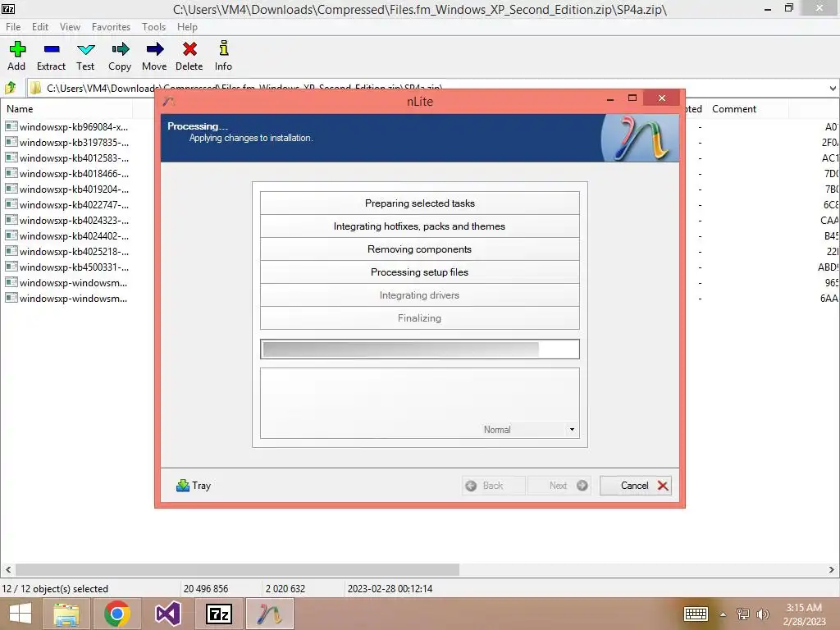Open the Tools menu in 7-Zip
840x630 pixels.
point(153,27)
